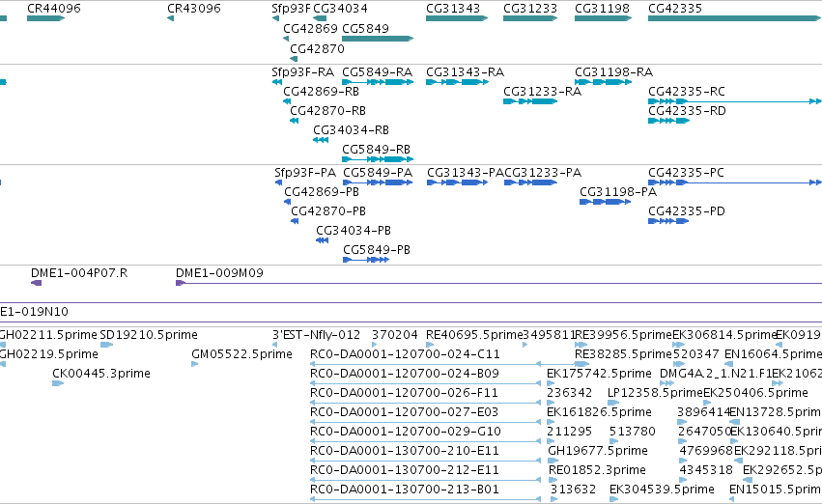Open the RE40695.5prime EST label
This screenshot has height=504, width=822.
(x=474, y=335)
